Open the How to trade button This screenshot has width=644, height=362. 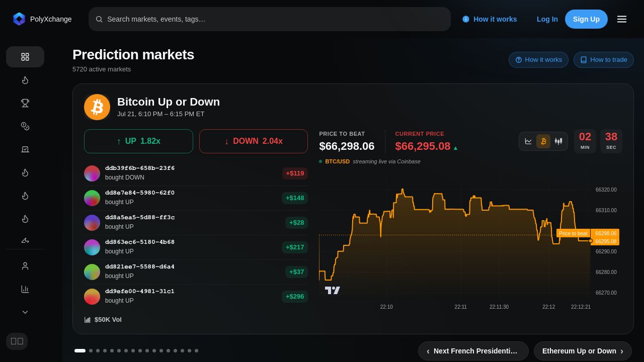pyautogui.click(x=604, y=60)
